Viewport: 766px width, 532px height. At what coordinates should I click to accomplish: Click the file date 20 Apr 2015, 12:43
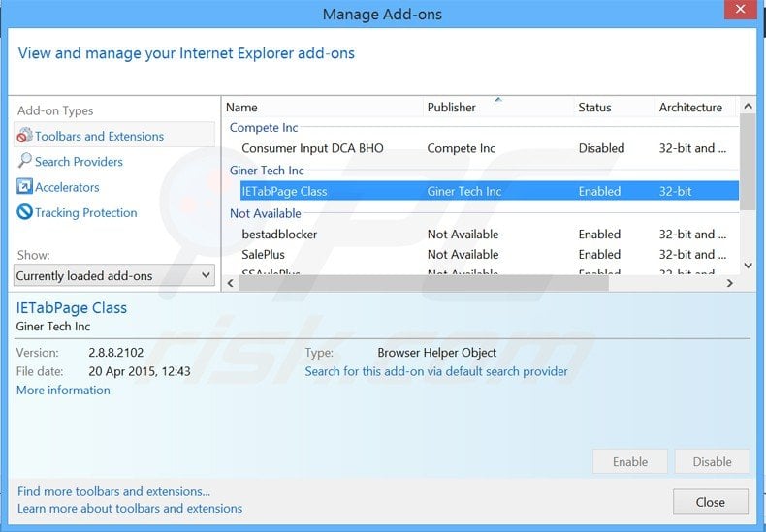click(140, 371)
